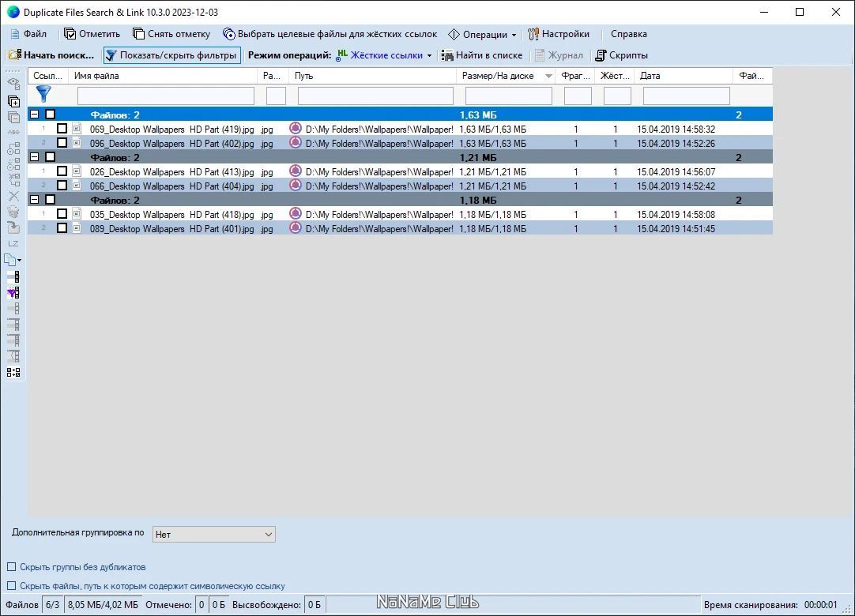Image resolution: width=855 pixels, height=616 pixels.
Task: Click the expand all groups sidebar icon
Action: [13, 101]
